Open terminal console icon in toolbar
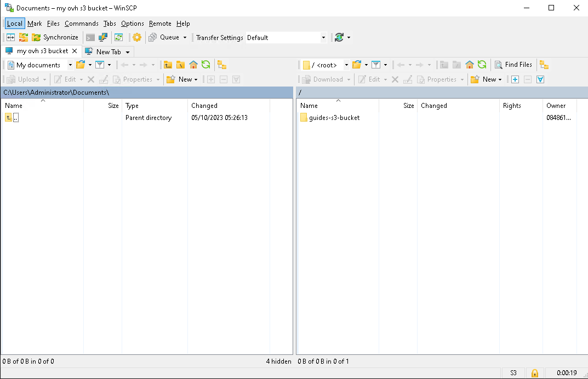The height and width of the screenshot is (379, 588). [x=90, y=37]
